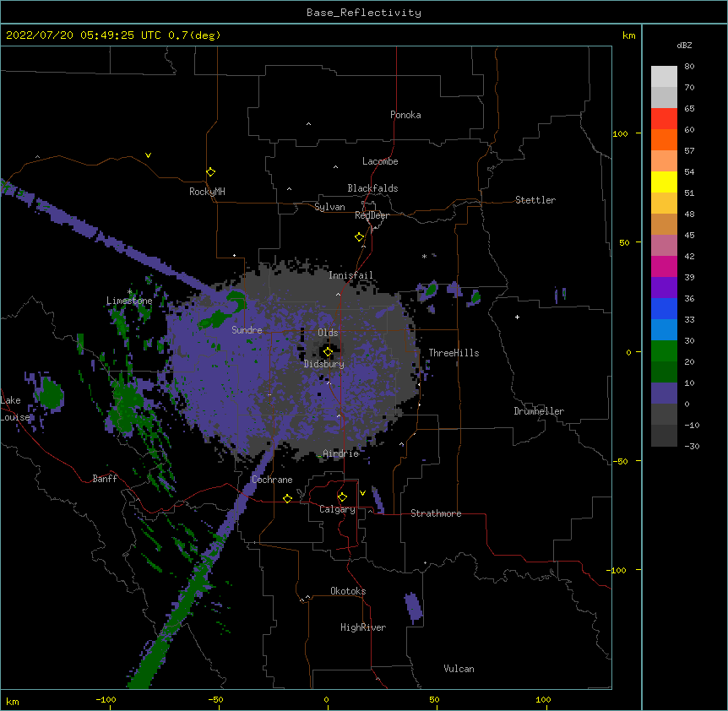Click the orange 57-60 dBZ legend swatch
The image size is (728, 711).
664,139
